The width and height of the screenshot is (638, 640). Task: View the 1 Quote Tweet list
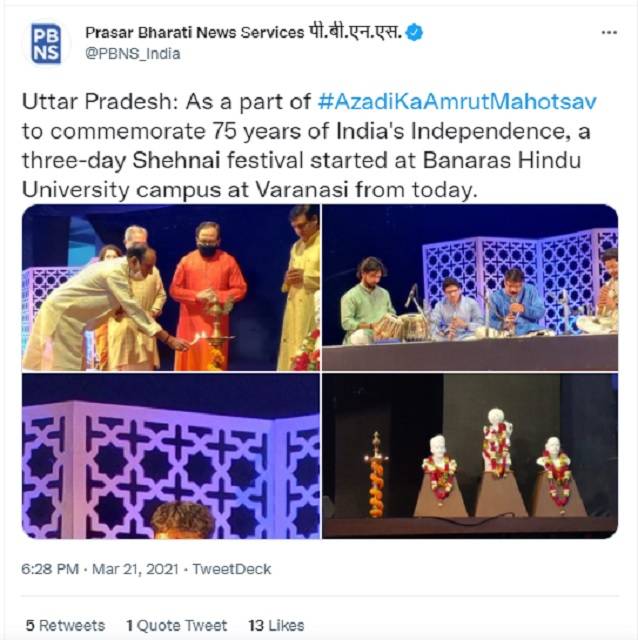click(176, 625)
